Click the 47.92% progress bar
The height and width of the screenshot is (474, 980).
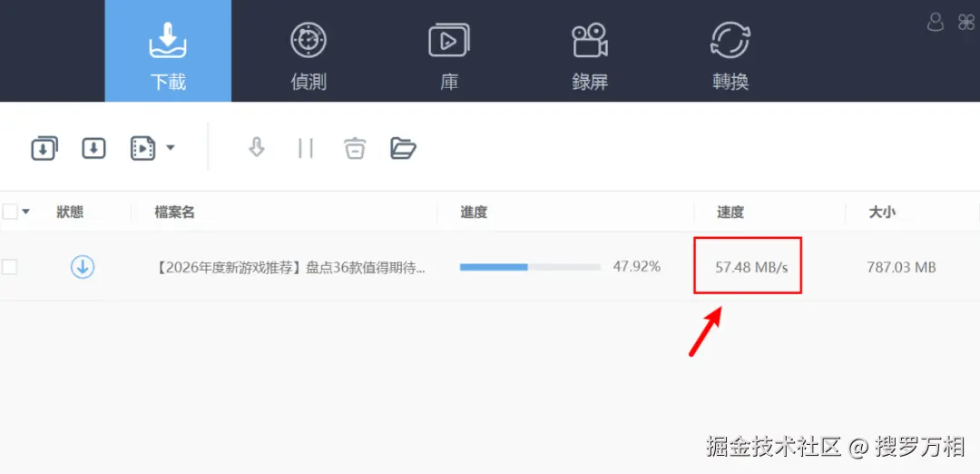coord(530,267)
